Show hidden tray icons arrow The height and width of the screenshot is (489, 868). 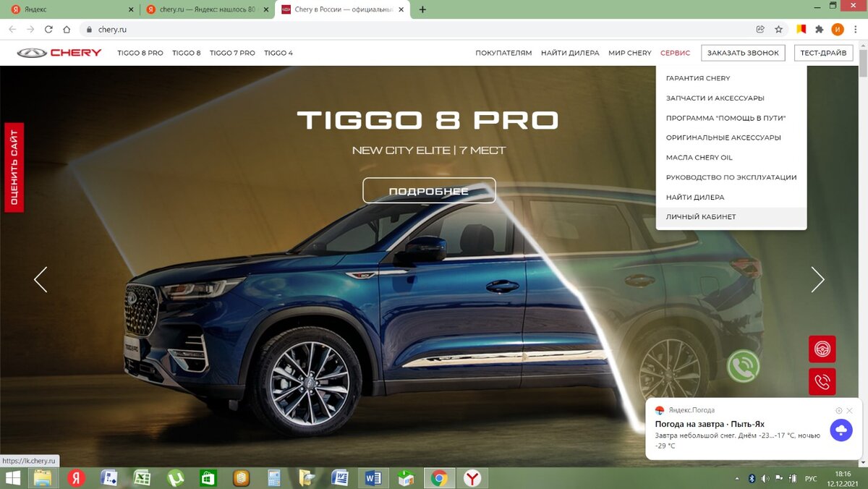click(x=737, y=479)
